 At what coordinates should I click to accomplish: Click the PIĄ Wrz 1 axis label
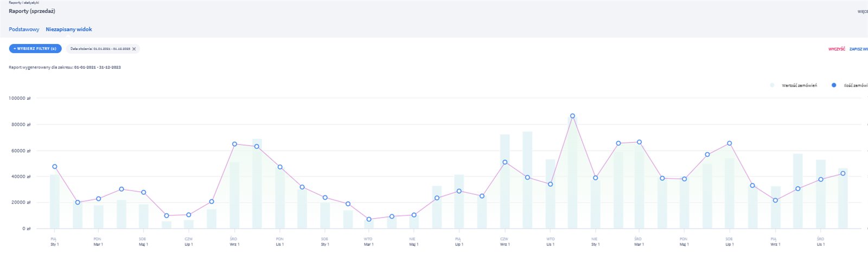pos(775,242)
